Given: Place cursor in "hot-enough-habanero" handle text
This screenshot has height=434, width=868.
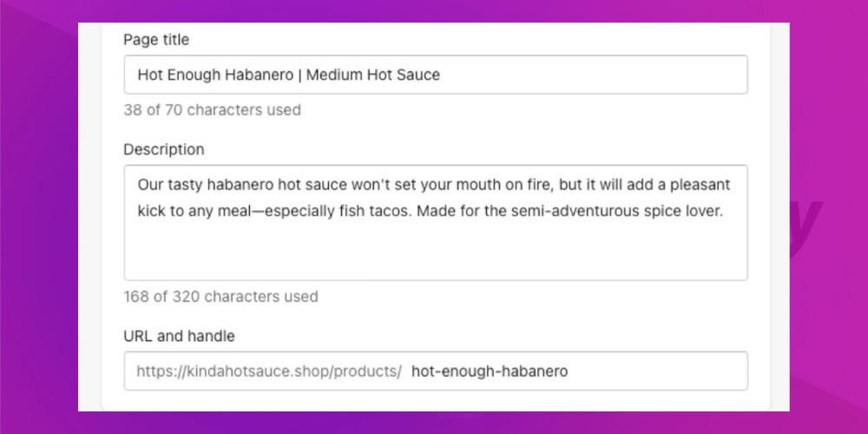Looking at the screenshot, I should click(490, 372).
